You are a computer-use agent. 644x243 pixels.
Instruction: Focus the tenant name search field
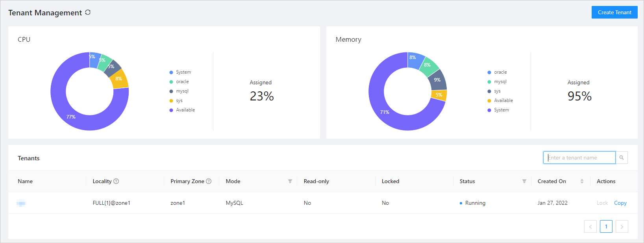click(579, 158)
